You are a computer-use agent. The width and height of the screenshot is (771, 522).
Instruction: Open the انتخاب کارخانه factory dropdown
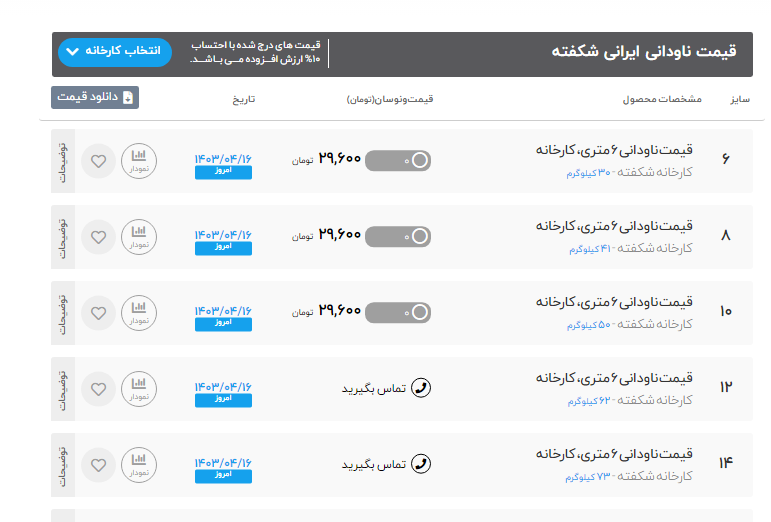click(115, 51)
